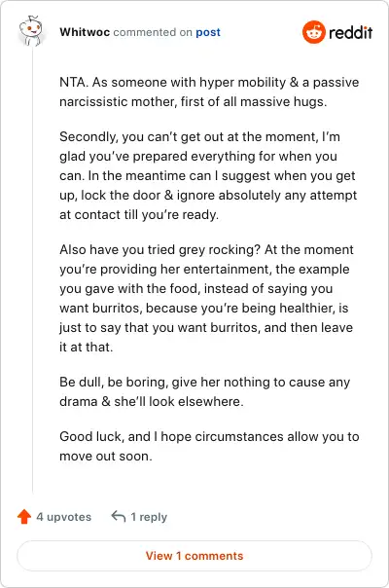
Task: Click the paragraph starting "Be dull, be boring"
Action: click(x=204, y=391)
